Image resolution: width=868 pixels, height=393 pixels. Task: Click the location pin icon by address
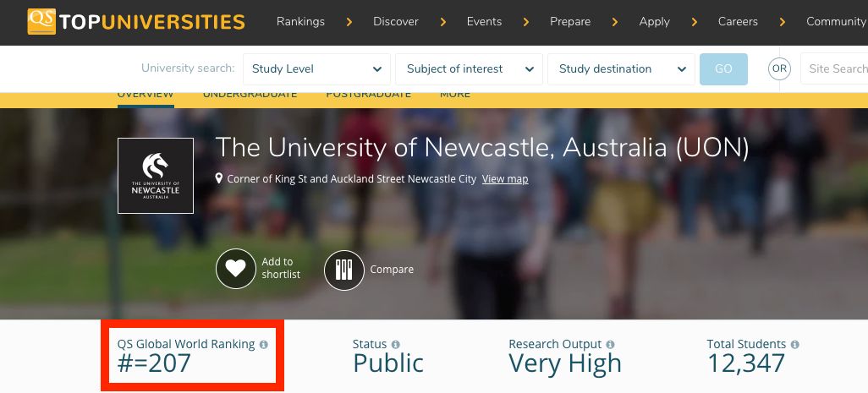pyautogui.click(x=219, y=179)
